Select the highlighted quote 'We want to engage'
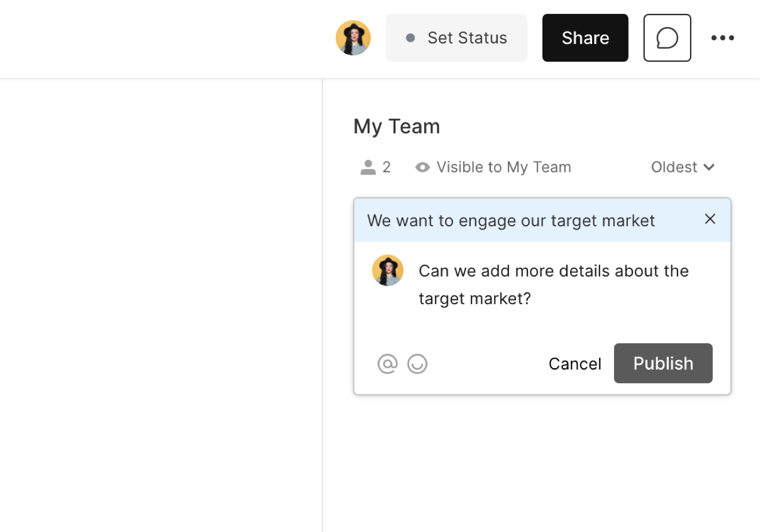 click(511, 220)
